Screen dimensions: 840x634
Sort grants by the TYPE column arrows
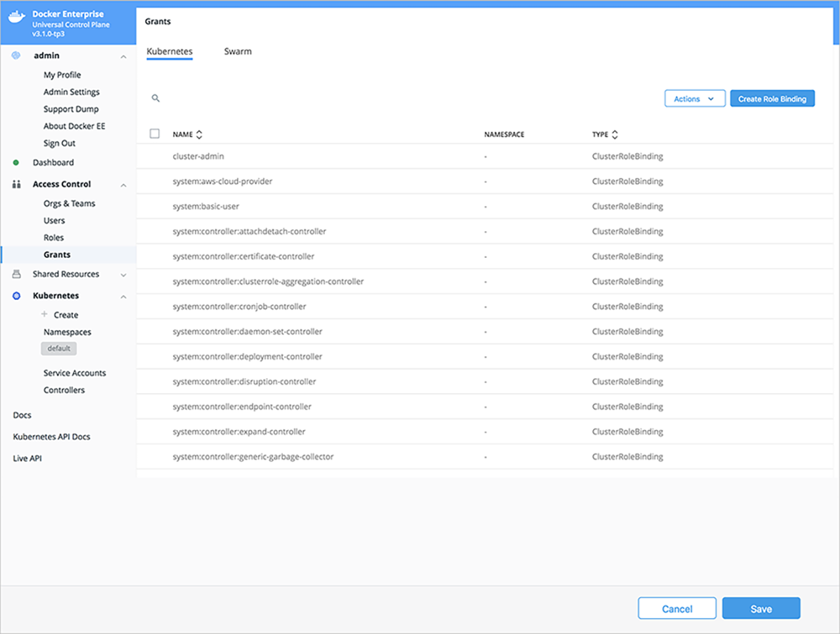tap(615, 135)
